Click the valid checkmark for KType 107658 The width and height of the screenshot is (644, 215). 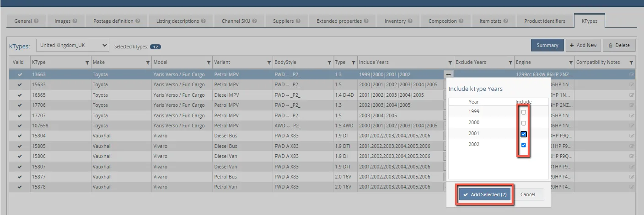coord(20,126)
